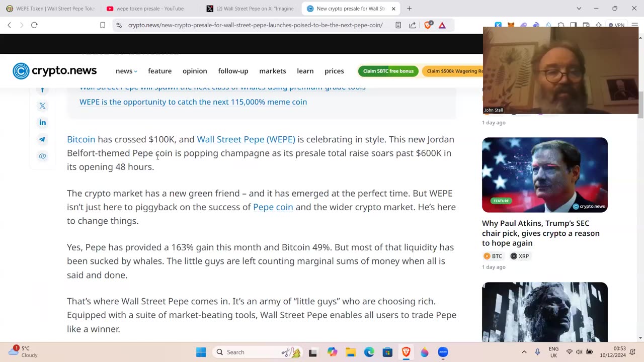Open Brave Shields lion icon
Image resolution: width=644 pixels, height=362 pixels.
click(x=428, y=25)
